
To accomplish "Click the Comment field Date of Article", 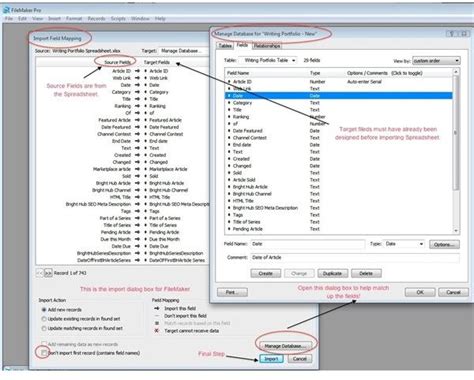I will 355,257.
